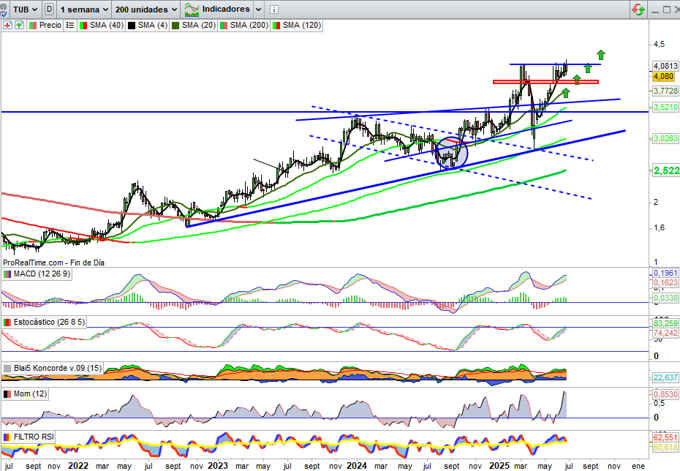The image size is (680, 471).
Task: Click the list icon after Precio
Action: (x=70, y=26)
